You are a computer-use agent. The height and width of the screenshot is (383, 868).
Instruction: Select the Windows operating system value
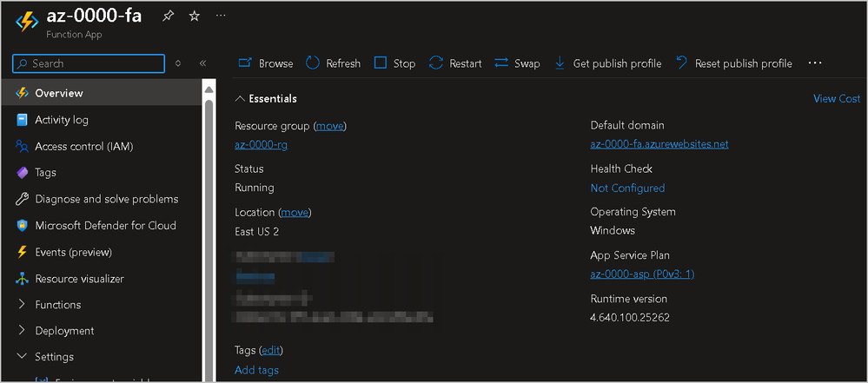(613, 230)
